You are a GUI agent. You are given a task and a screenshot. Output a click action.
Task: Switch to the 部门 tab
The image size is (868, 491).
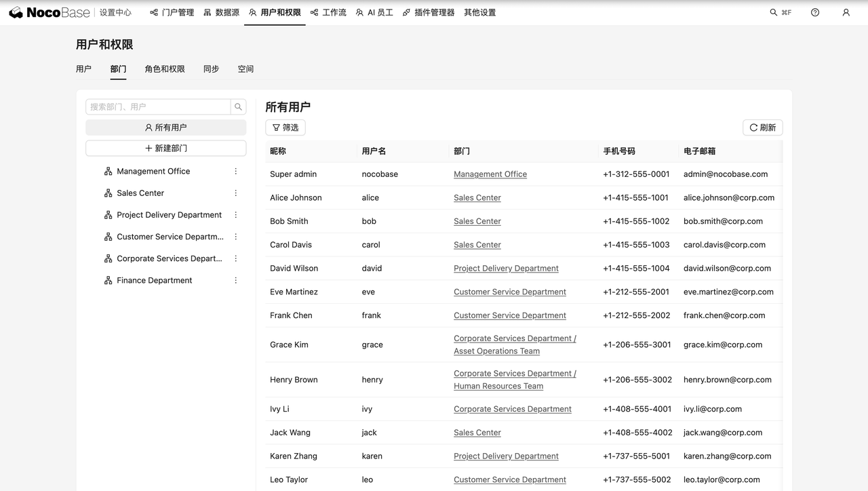pos(118,69)
